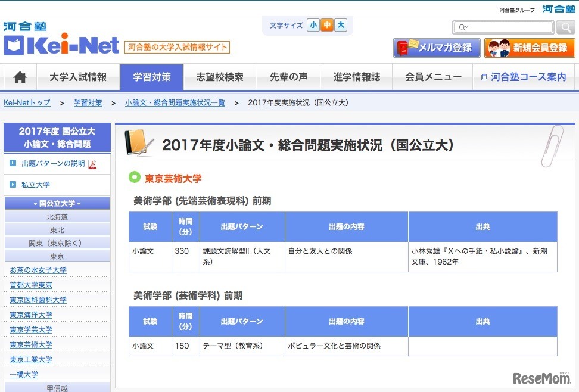
Task: Switch text size to 大
Action: 341,26
